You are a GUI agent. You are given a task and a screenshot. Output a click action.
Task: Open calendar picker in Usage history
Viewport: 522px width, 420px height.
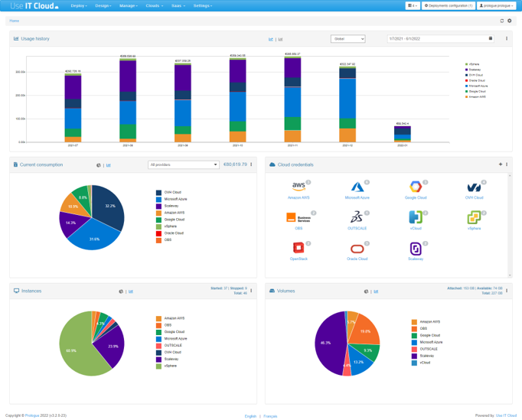point(491,38)
